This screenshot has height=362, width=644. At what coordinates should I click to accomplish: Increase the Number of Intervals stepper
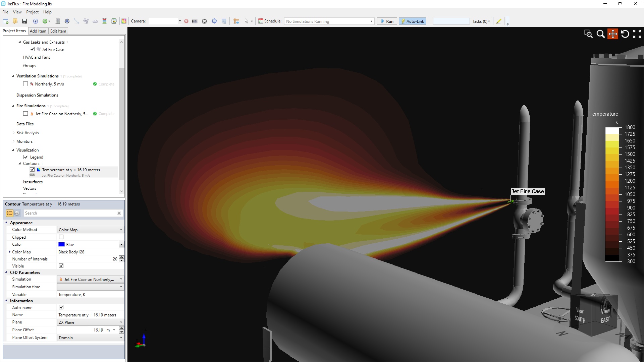click(x=121, y=257)
